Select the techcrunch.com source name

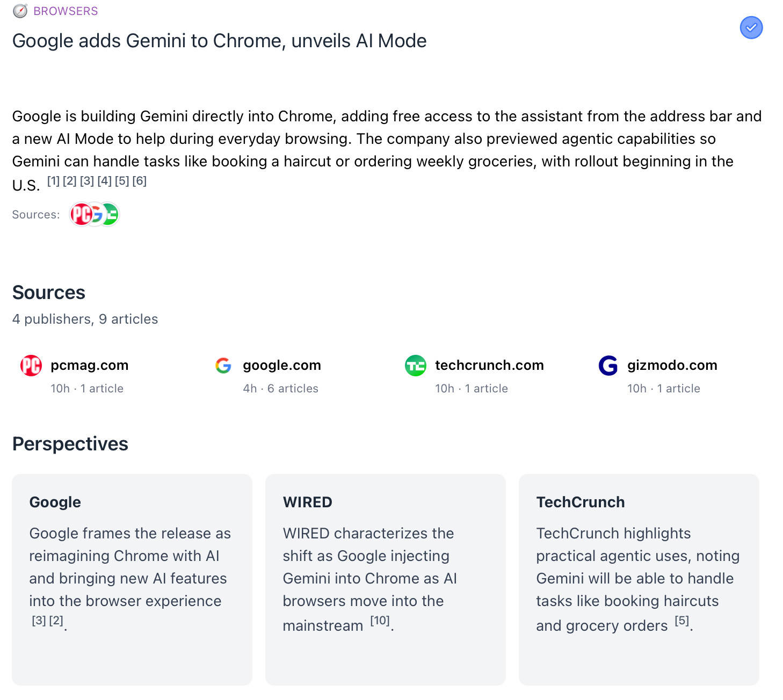pyautogui.click(x=489, y=366)
